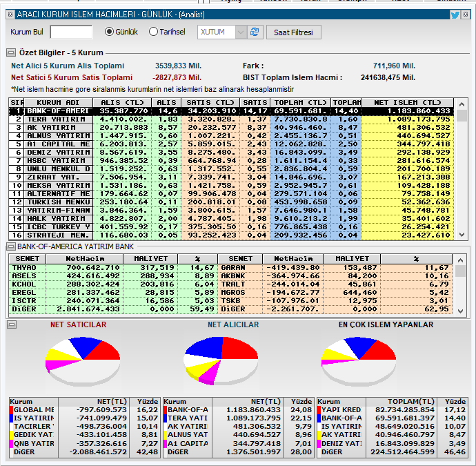Select the BANK-OF-AMERI row
The width and height of the screenshot is (476, 466).
(x=231, y=111)
